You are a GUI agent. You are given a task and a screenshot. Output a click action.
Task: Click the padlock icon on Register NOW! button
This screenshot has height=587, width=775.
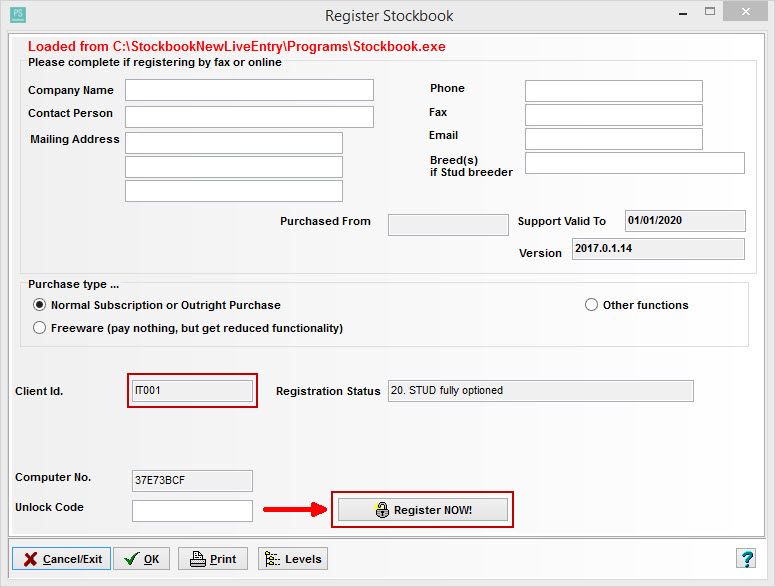pyautogui.click(x=382, y=509)
